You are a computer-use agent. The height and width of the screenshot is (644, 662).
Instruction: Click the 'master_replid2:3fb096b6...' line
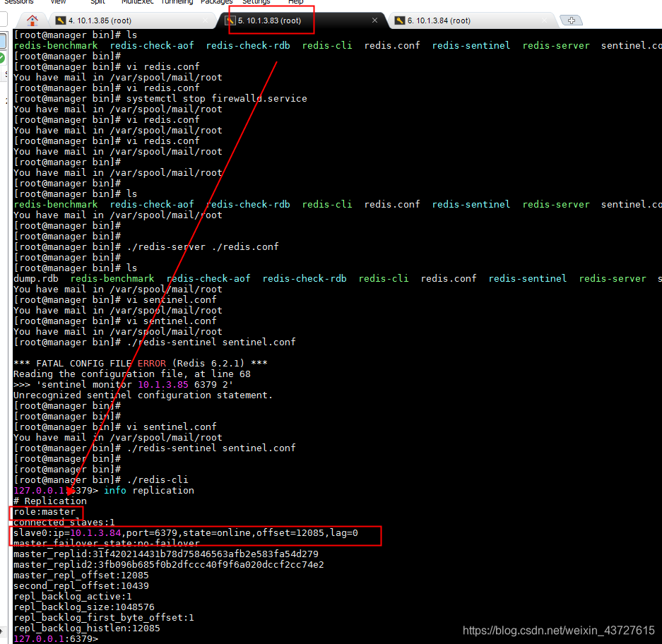click(168, 564)
